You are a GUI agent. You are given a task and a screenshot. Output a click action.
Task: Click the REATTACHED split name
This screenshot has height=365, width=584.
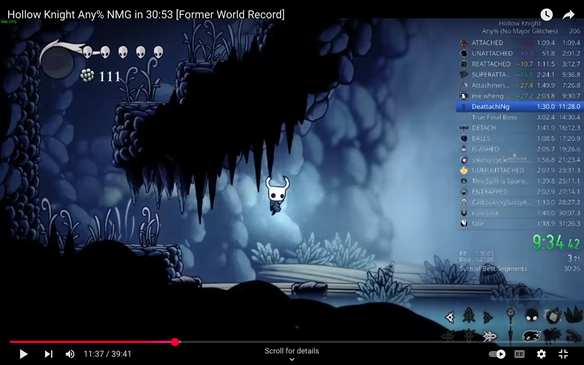pyautogui.click(x=491, y=64)
